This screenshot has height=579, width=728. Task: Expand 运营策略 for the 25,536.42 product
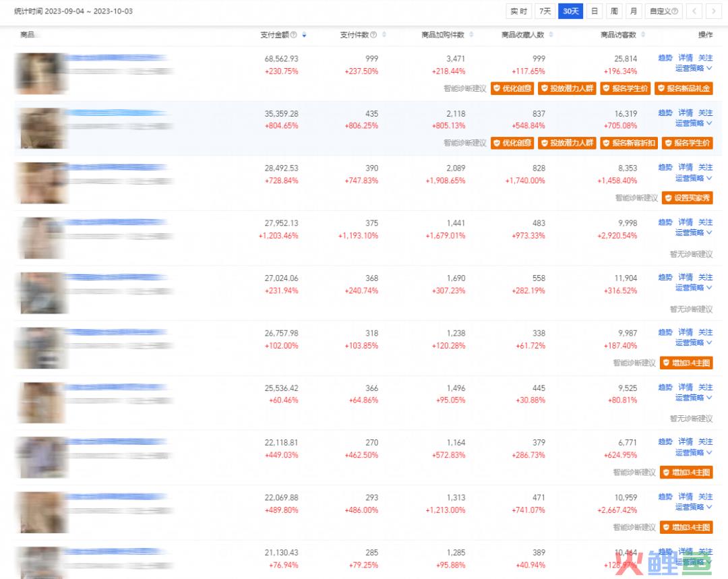coord(694,398)
